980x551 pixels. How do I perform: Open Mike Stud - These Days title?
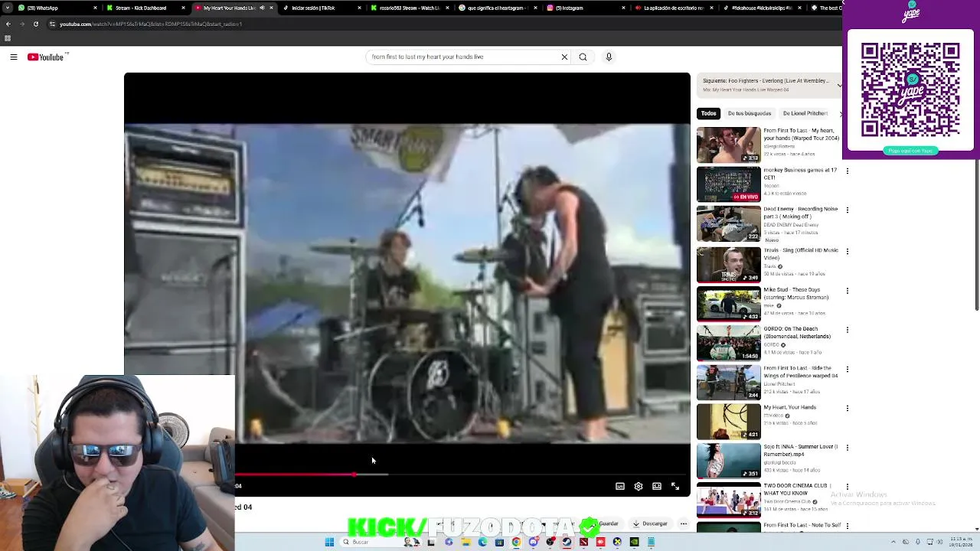[x=796, y=294]
